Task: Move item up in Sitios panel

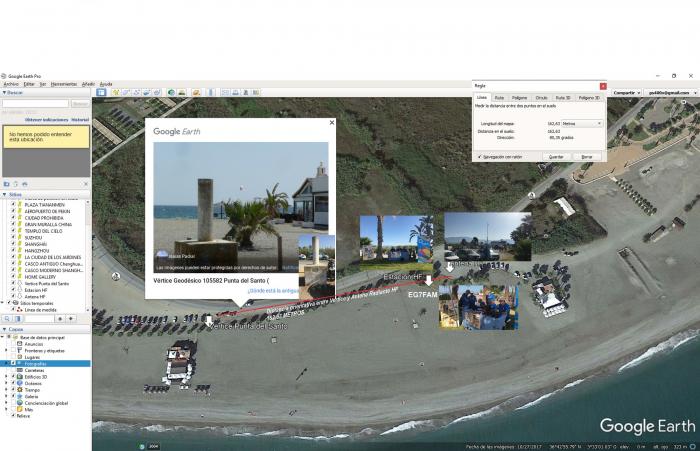Action: [x=60, y=319]
